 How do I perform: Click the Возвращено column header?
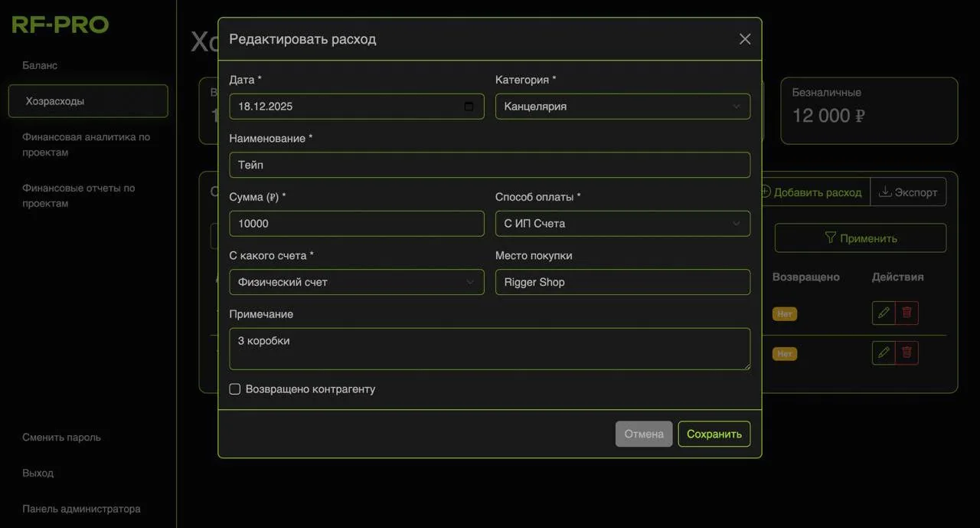click(806, 277)
